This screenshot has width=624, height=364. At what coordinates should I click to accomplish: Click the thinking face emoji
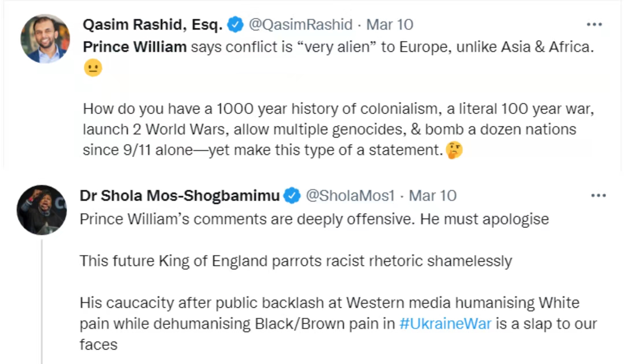point(454,150)
